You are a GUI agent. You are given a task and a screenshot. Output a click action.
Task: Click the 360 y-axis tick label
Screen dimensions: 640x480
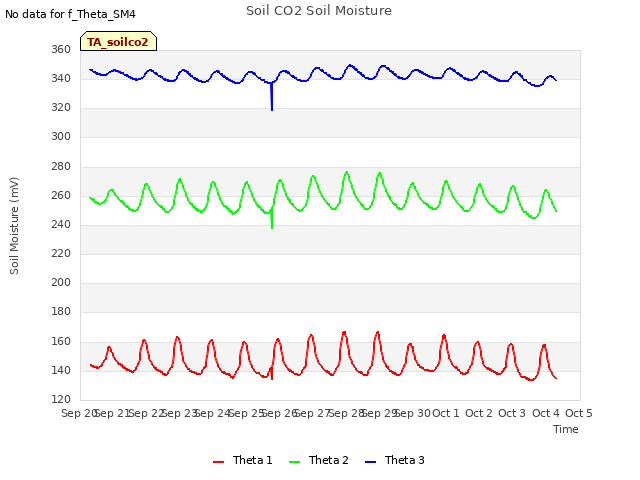pos(61,49)
